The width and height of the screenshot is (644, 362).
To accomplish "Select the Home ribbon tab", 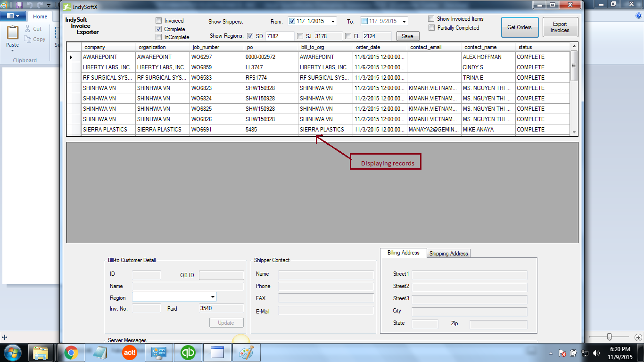I will point(40,16).
